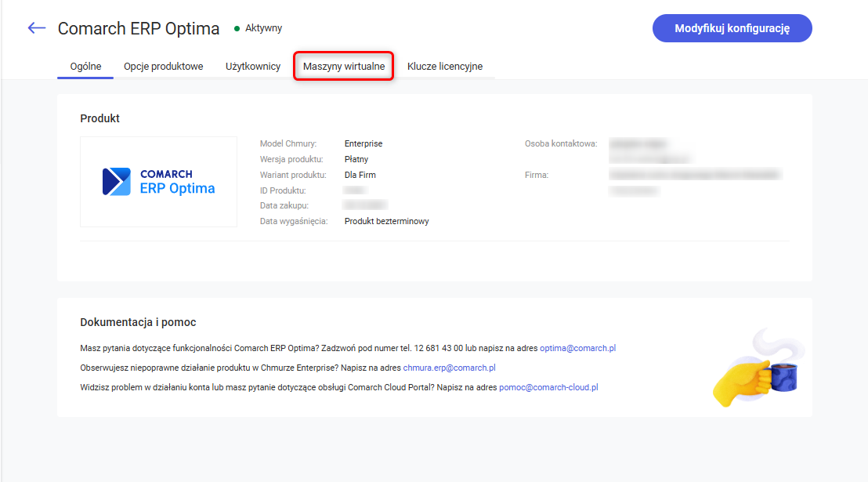868x482 pixels.
Task: Click the phone number 12 681 43 00
Action: click(x=439, y=349)
